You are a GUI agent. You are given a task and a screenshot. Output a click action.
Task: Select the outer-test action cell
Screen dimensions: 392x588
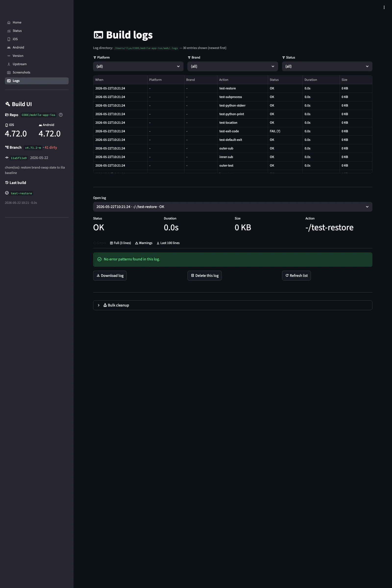(x=243, y=166)
